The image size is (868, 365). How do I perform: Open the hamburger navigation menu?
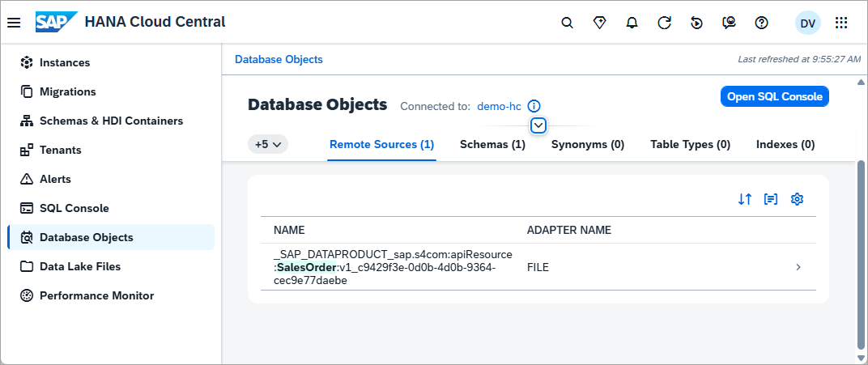[x=14, y=23]
